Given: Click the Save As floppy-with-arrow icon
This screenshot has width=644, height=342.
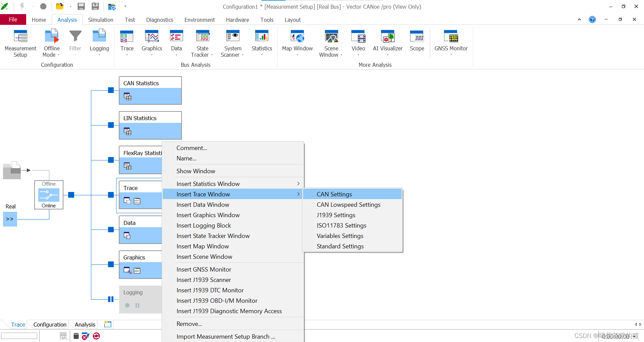Looking at the screenshot, I should tap(95, 6).
